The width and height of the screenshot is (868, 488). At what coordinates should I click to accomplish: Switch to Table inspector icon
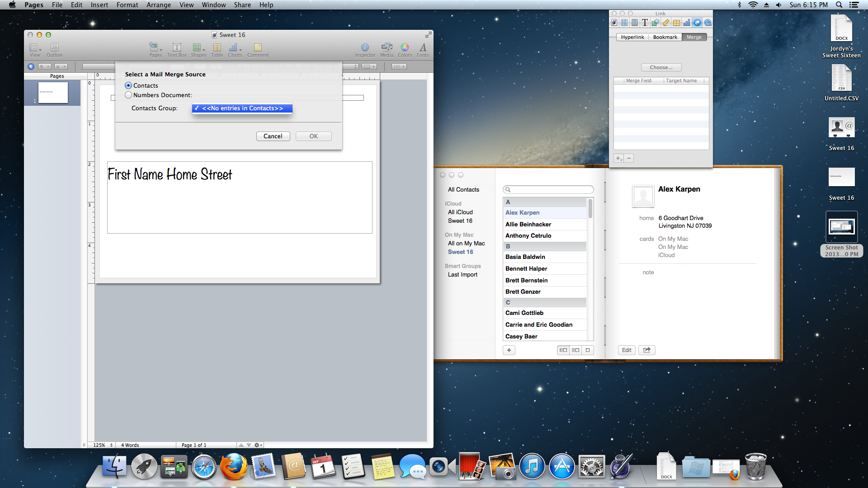coord(676,23)
